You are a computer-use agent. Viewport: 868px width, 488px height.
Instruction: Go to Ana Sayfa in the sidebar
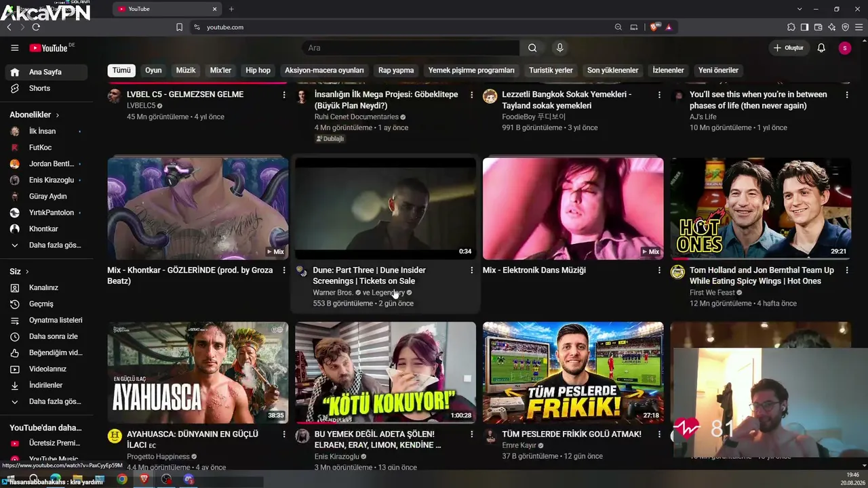click(46, 73)
